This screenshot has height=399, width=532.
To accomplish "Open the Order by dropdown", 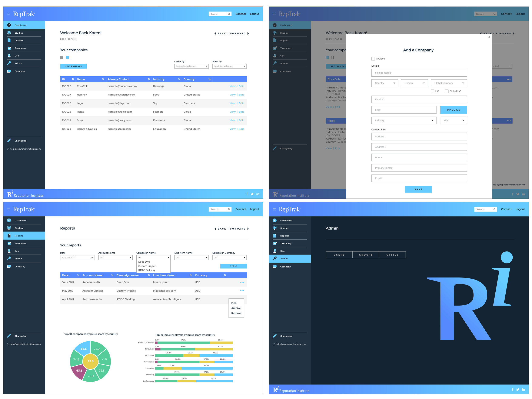I will (x=192, y=66).
